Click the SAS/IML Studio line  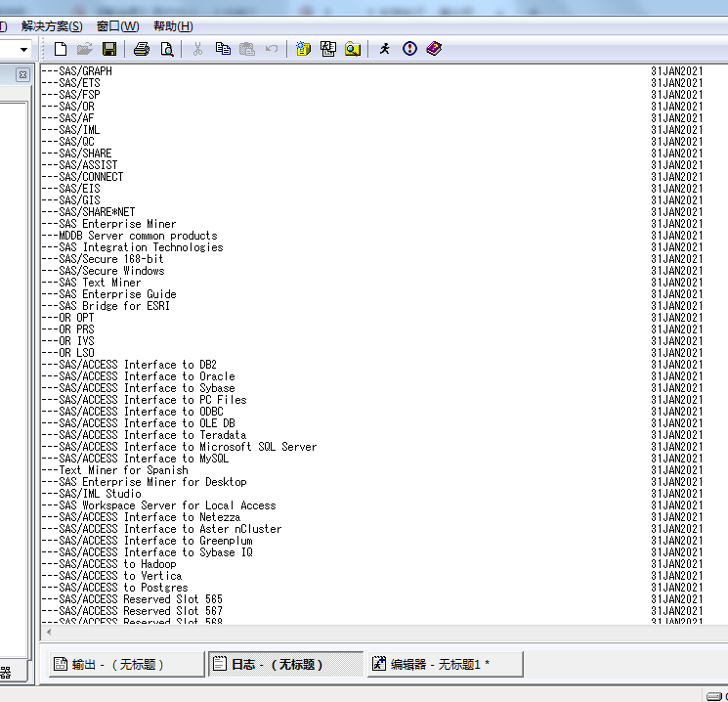tap(91, 494)
